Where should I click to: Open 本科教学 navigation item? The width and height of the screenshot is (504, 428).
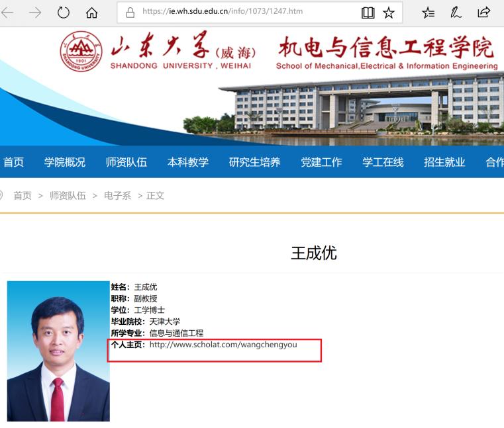(188, 162)
